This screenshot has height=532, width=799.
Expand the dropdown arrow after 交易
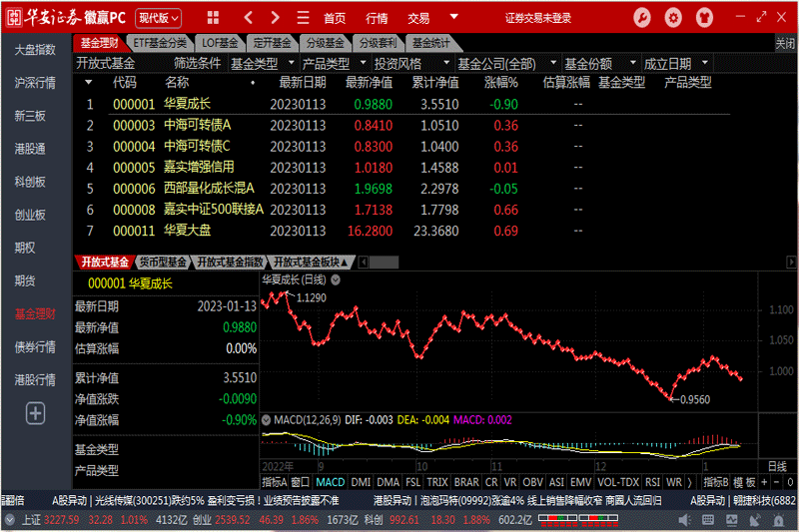tap(453, 17)
